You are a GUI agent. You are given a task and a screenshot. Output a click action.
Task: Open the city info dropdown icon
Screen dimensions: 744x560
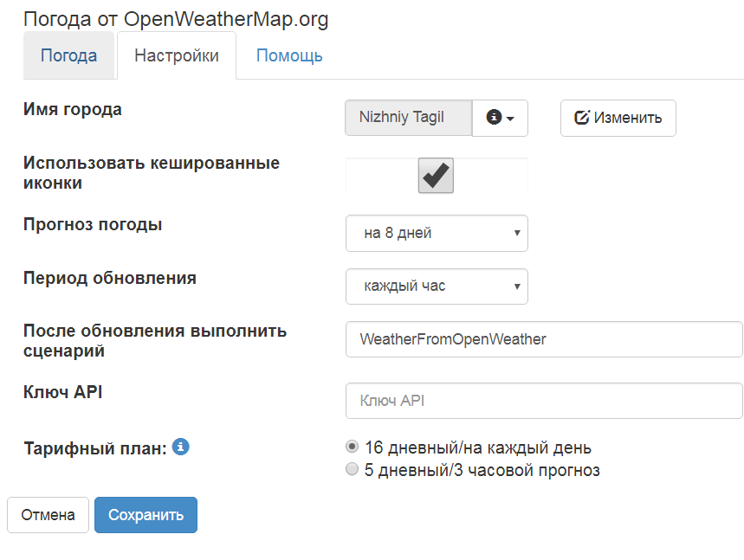tap(500, 118)
